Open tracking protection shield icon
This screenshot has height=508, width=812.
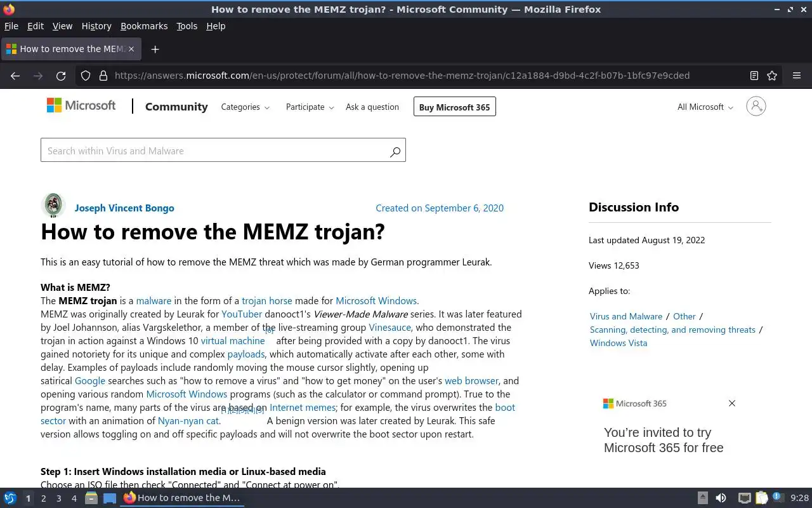click(x=86, y=76)
